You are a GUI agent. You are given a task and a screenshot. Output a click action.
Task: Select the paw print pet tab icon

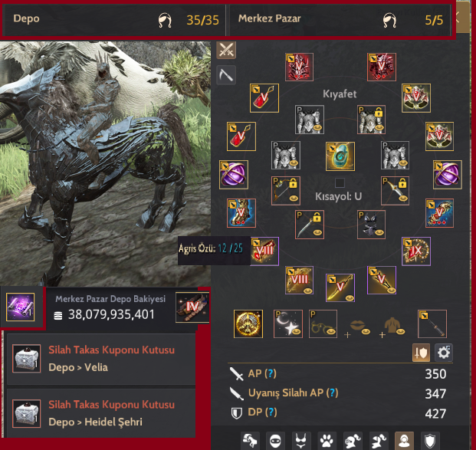(x=327, y=440)
